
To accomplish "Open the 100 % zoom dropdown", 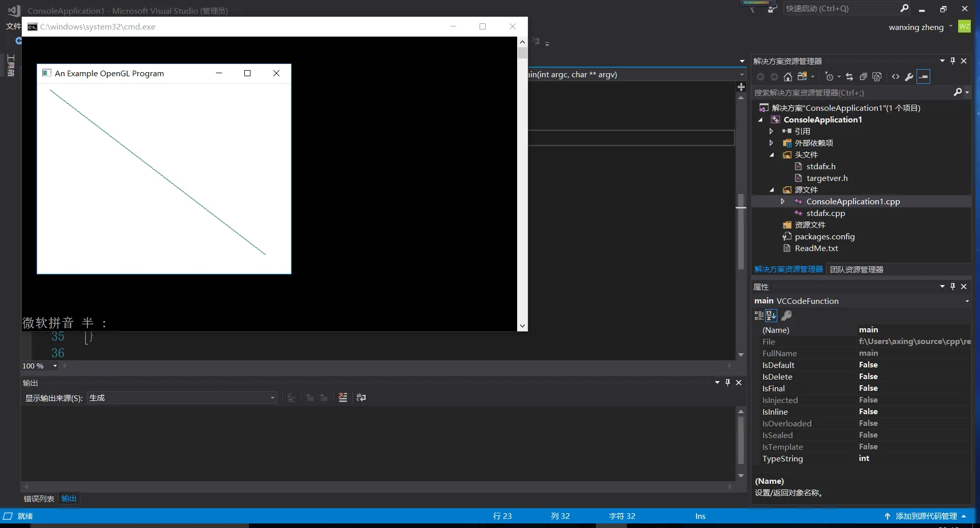I will [x=55, y=366].
